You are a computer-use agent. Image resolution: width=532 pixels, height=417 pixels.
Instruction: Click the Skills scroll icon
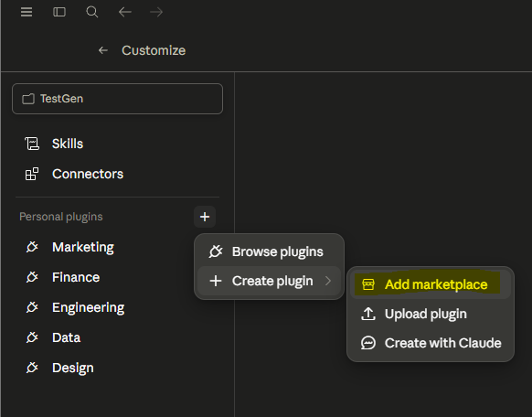32,144
